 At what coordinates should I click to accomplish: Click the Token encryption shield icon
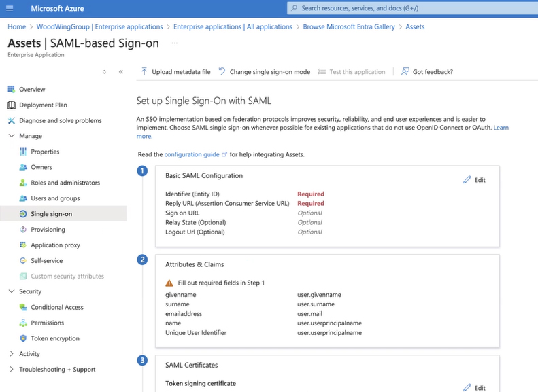[23, 338]
